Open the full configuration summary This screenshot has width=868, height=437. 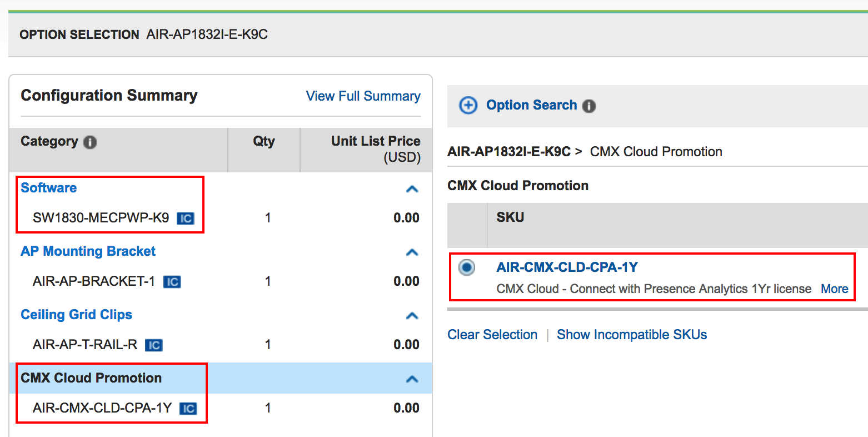(362, 96)
